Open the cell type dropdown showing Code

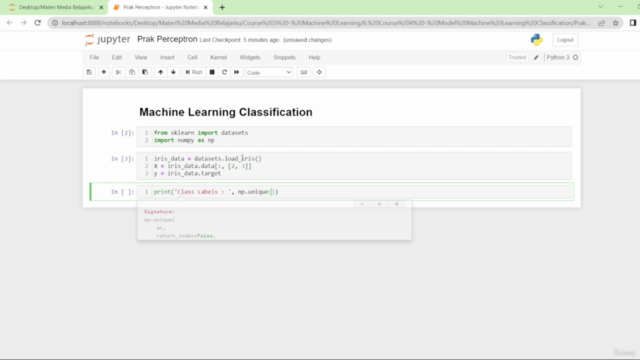click(x=269, y=73)
